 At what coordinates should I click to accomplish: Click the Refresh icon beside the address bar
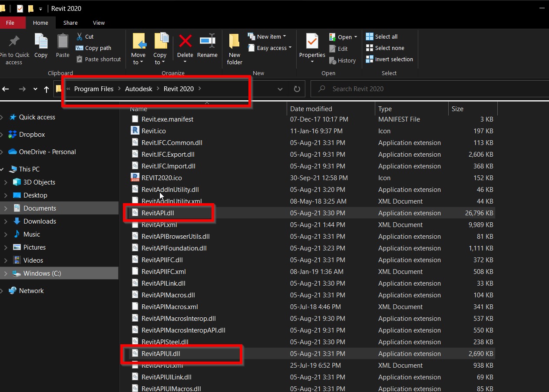297,89
